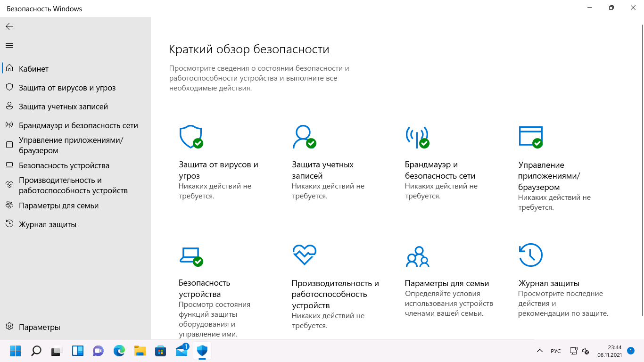Image resolution: width=644 pixels, height=362 pixels.
Task: Open File Explorer from taskbar
Action: point(140,351)
